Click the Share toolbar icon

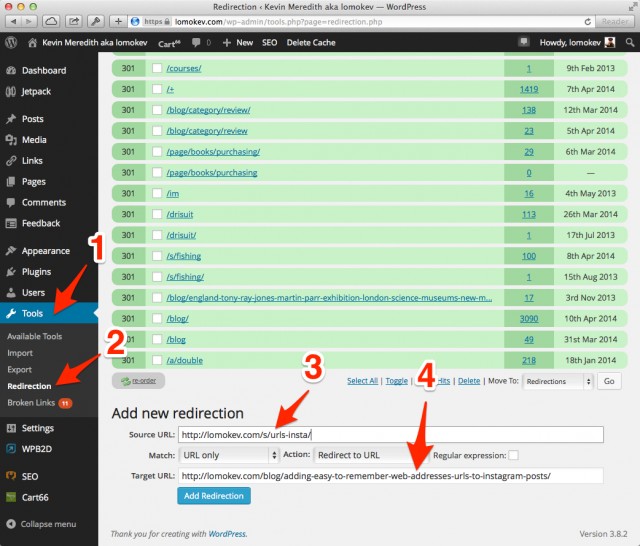(73, 21)
